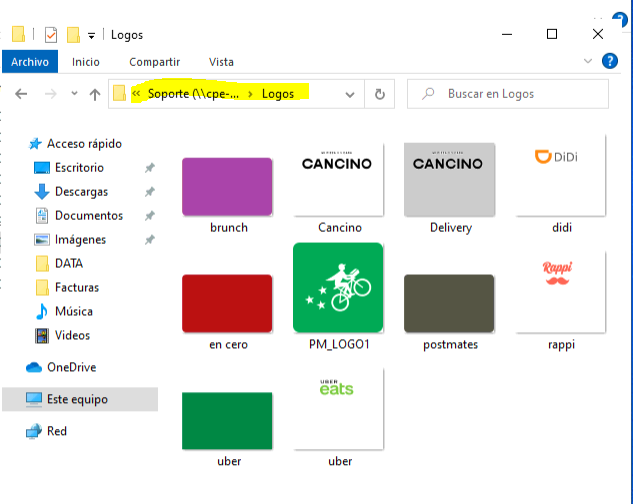Image resolution: width=633 pixels, height=504 pixels.
Task: Click the Soporte breadcrumb in address bar
Action: [x=193, y=94]
